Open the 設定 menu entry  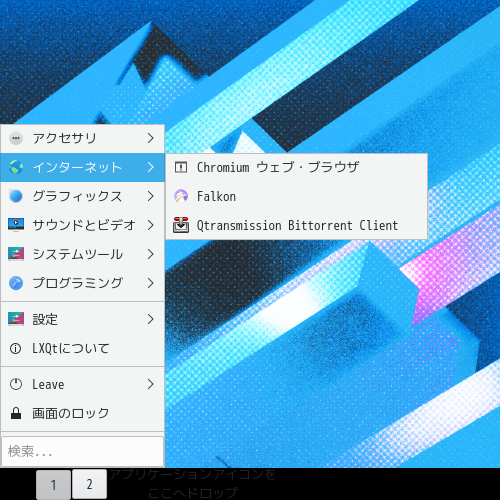[83, 319]
